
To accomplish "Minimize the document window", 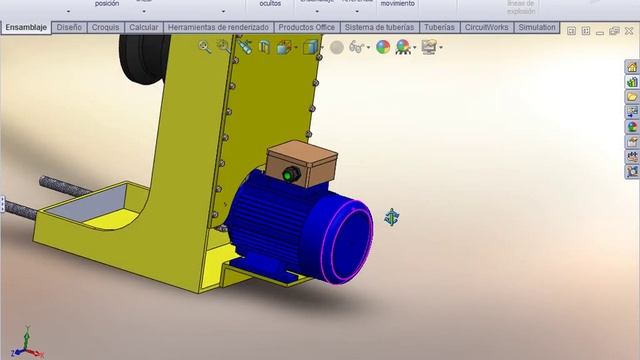I will 600,32.
